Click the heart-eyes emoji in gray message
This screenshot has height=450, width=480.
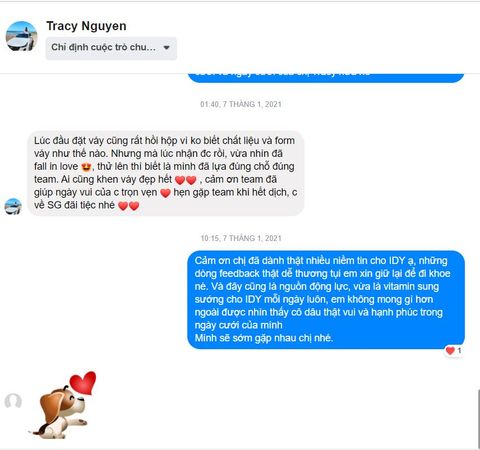[x=87, y=167]
